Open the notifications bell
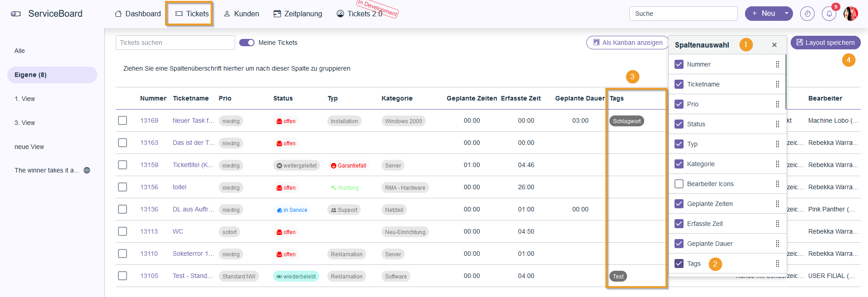 829,14
